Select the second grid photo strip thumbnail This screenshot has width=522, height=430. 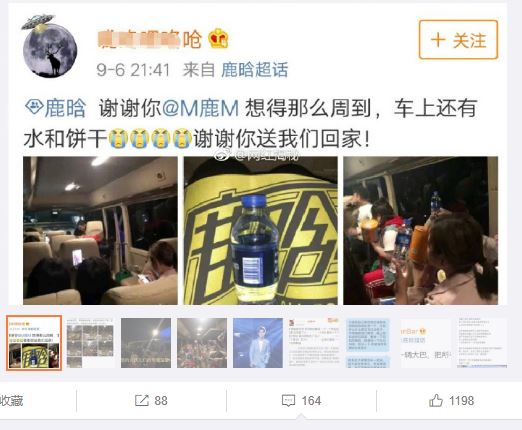click(90, 343)
